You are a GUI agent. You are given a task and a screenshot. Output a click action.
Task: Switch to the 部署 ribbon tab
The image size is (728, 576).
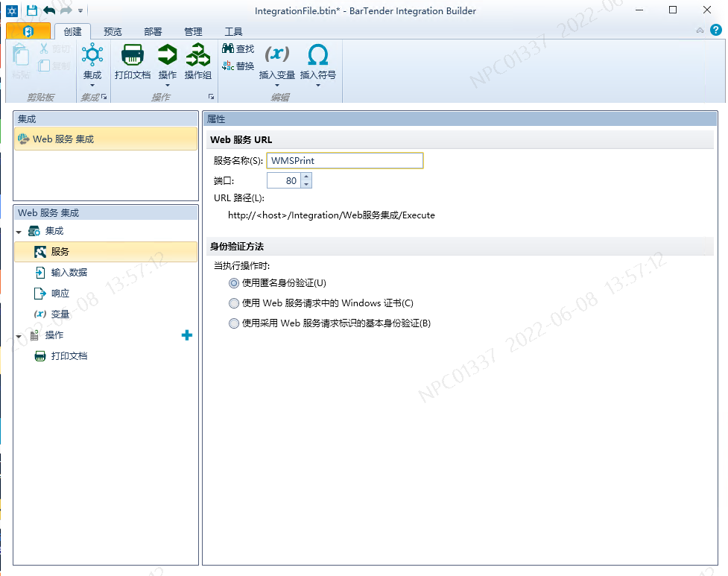152,31
